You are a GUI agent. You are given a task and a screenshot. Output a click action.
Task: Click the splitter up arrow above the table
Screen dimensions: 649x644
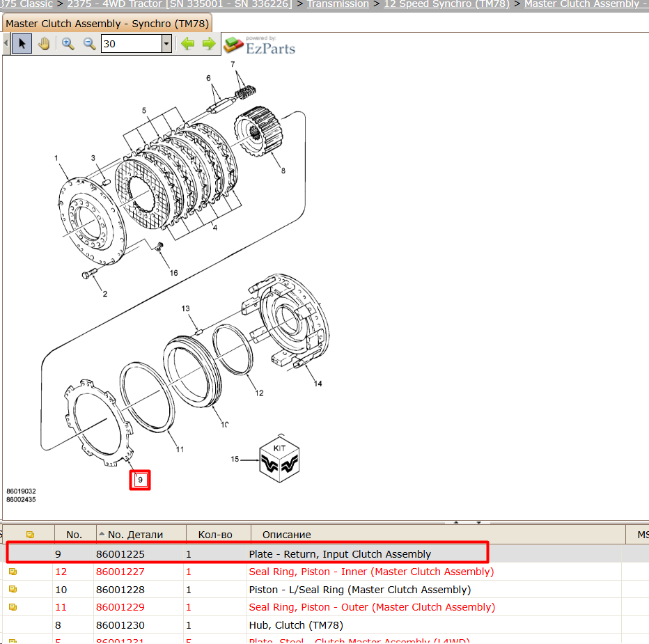pyautogui.click(x=456, y=522)
